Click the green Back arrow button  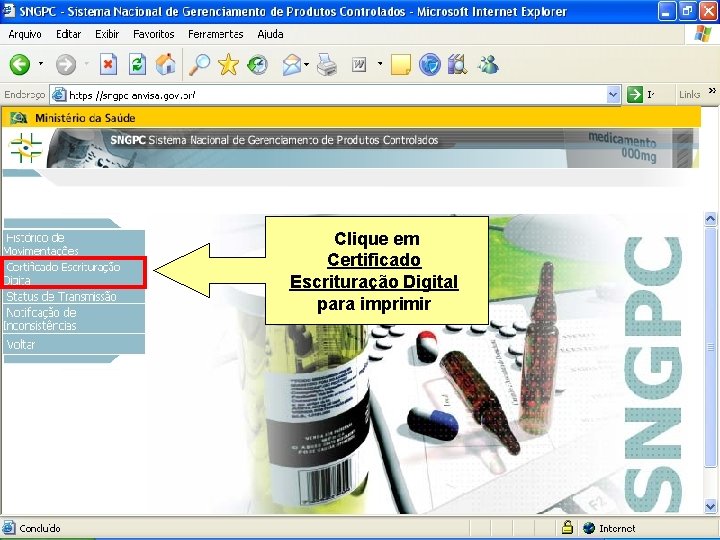(20, 65)
